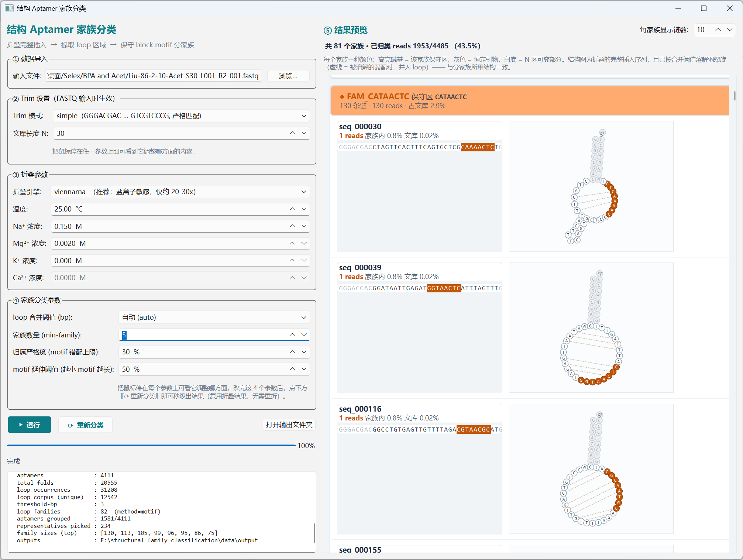Click the seq_000039 title label
Screen dimensions: 743x560
(x=360, y=268)
